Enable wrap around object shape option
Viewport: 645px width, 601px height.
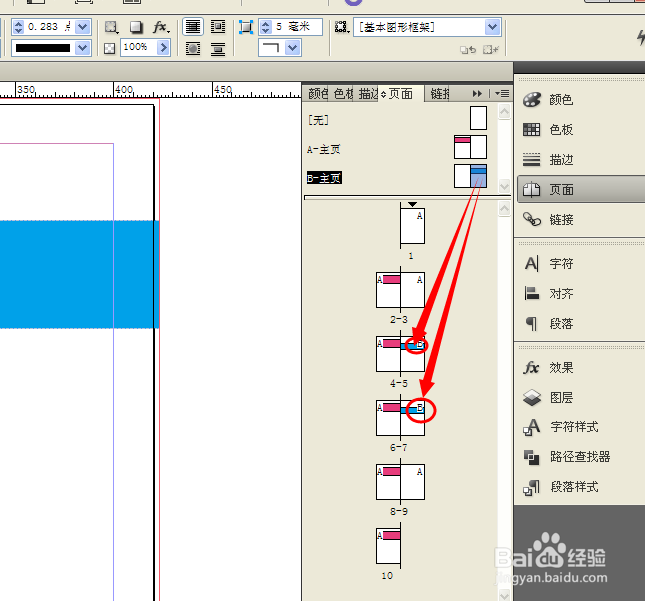tap(193, 49)
